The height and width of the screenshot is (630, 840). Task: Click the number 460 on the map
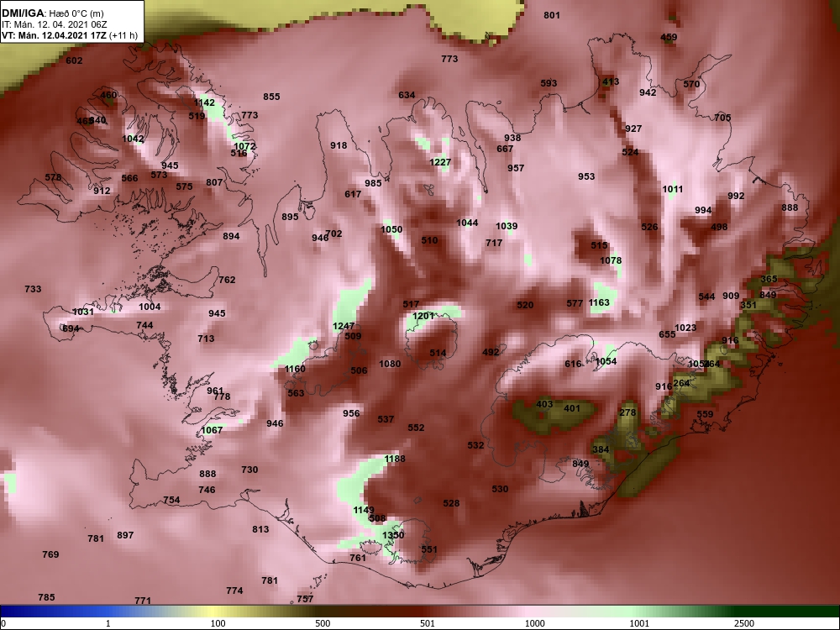tap(108, 96)
